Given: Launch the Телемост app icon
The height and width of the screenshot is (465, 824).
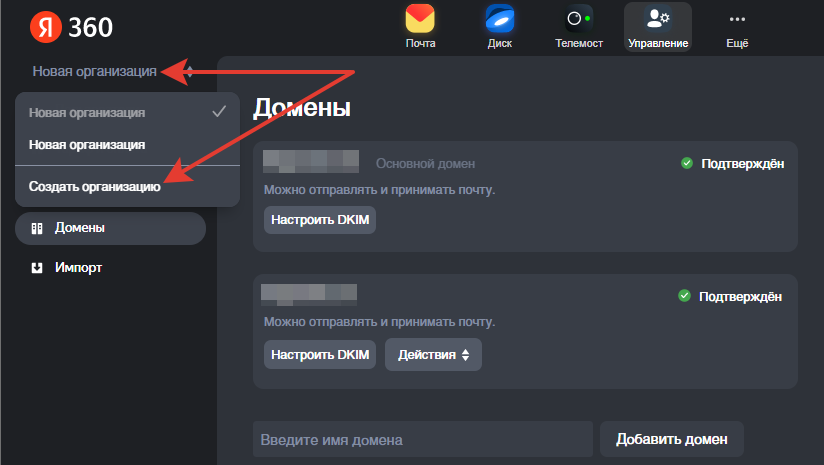Looking at the screenshot, I should [x=579, y=18].
